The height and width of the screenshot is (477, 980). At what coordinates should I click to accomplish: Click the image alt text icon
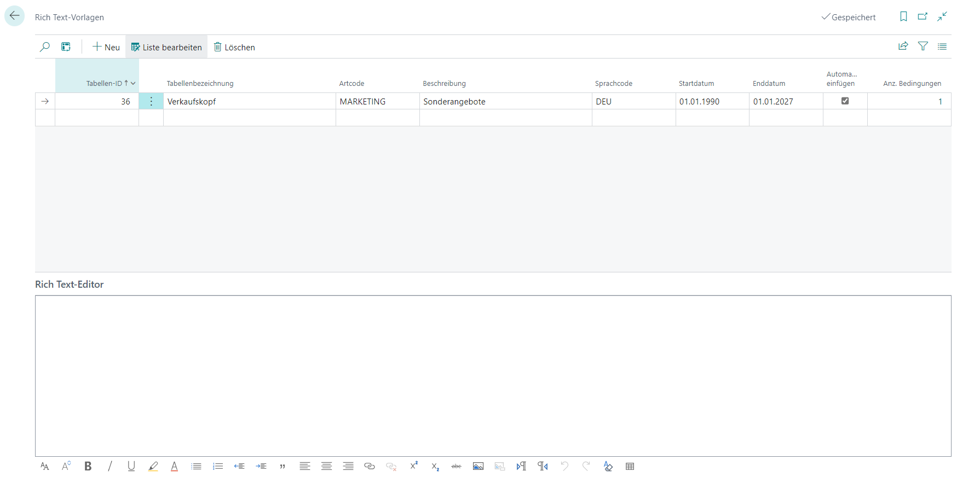tap(500, 466)
